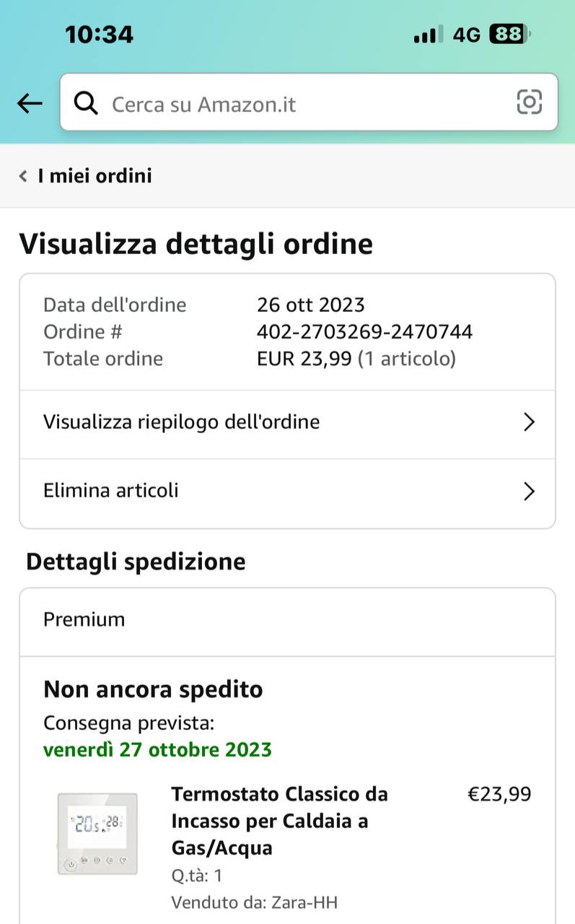Expand chevron on Elimina articoli row

(x=529, y=492)
